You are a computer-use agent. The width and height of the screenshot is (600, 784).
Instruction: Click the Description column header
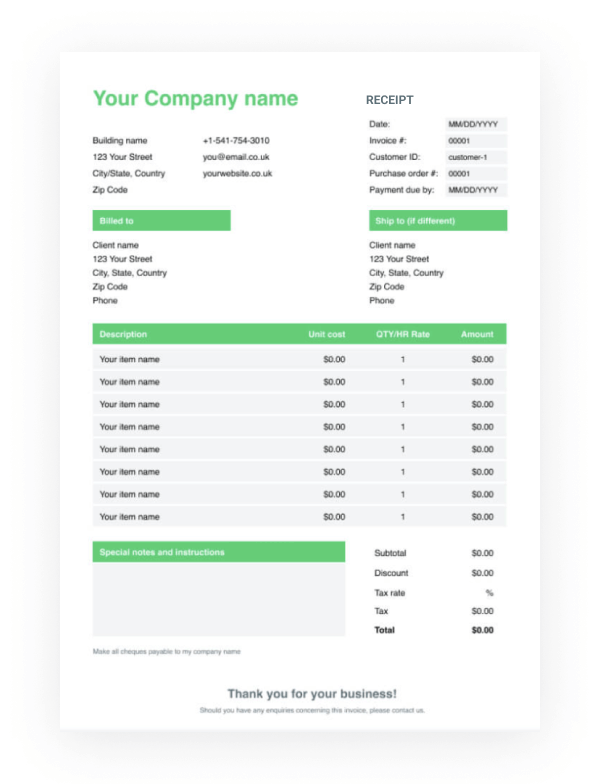[123, 334]
